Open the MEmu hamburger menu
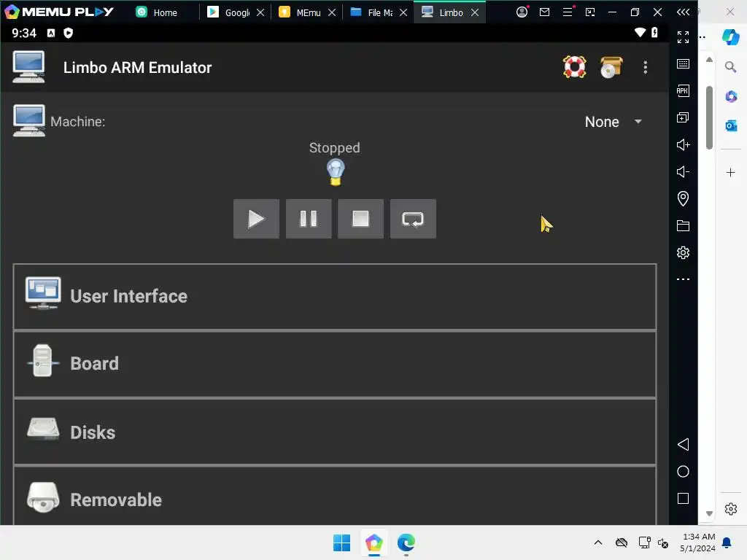747x560 pixels. 568,12
